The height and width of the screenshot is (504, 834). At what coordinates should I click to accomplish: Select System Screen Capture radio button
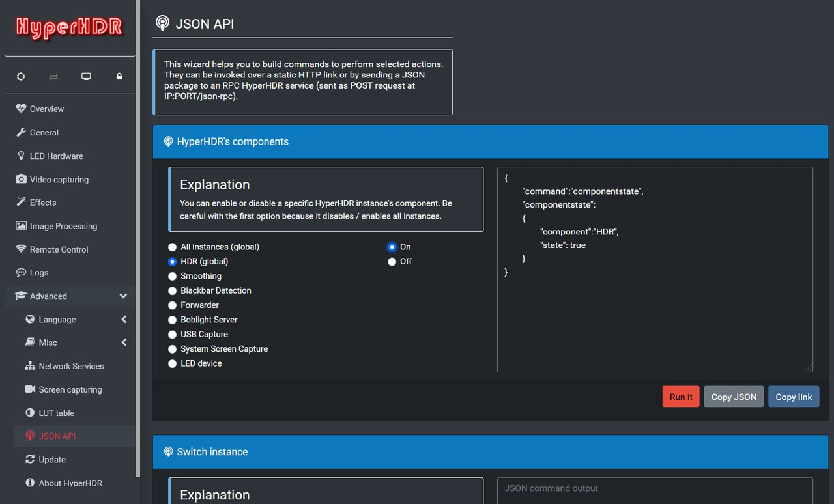click(x=173, y=349)
